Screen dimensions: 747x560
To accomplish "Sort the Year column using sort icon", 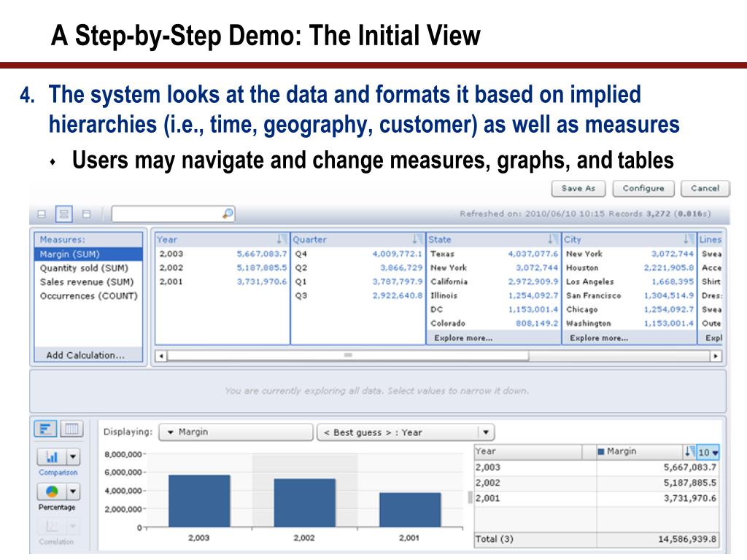I will tap(282, 239).
